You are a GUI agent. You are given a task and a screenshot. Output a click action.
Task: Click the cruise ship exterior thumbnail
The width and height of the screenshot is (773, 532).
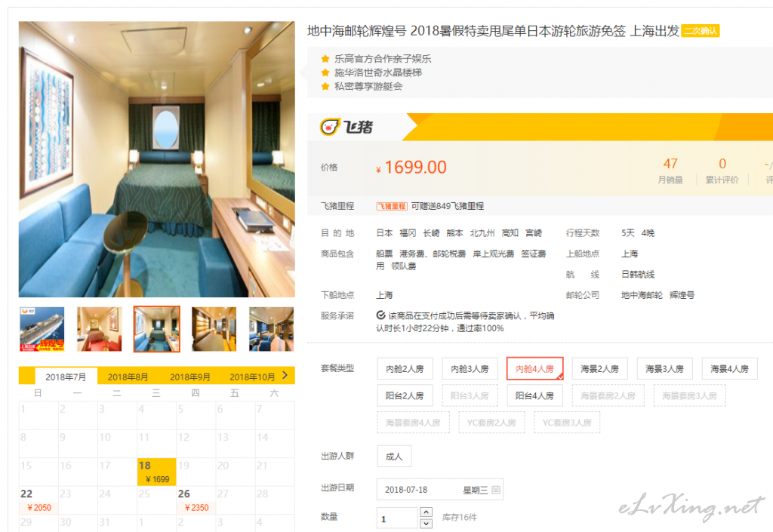click(42, 329)
